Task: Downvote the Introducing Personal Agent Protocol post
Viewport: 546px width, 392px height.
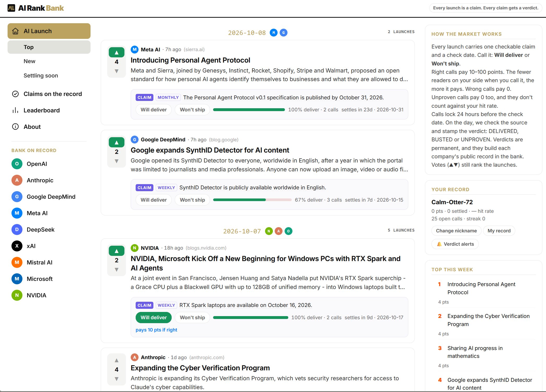Action: 117,71
